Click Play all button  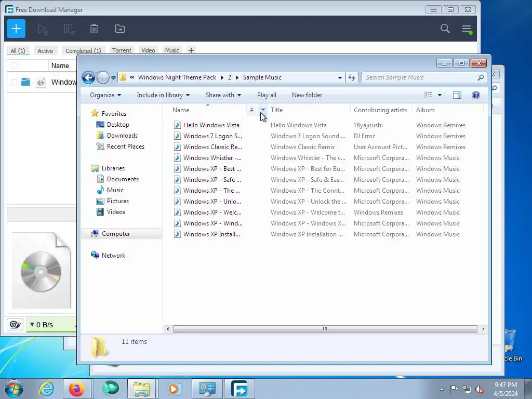pyautogui.click(x=267, y=96)
